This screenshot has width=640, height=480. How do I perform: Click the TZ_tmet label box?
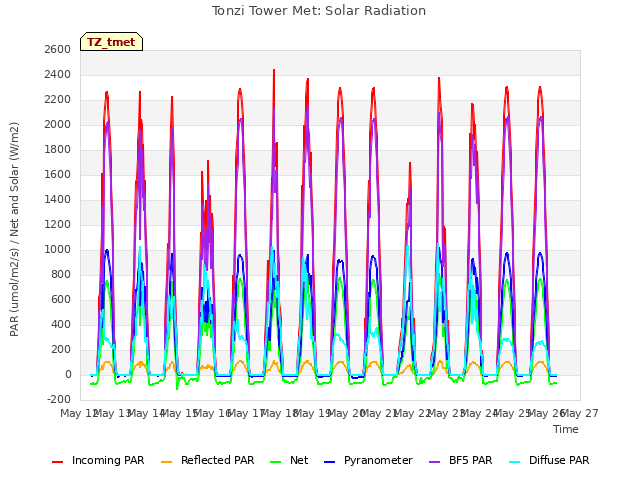[111, 42]
